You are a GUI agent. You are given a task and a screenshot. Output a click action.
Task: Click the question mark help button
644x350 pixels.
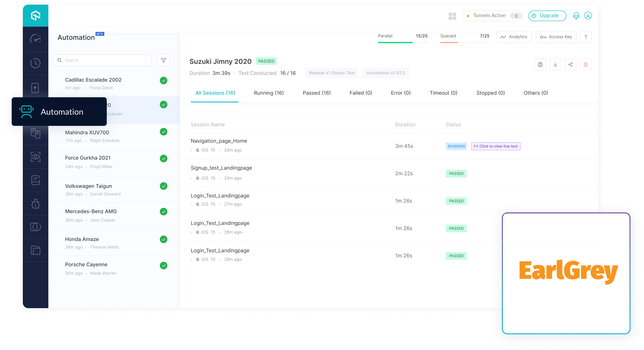(x=586, y=37)
